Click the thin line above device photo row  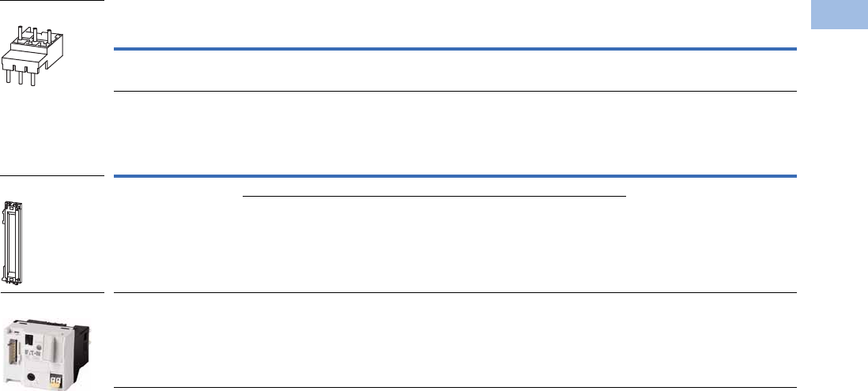tap(455, 293)
